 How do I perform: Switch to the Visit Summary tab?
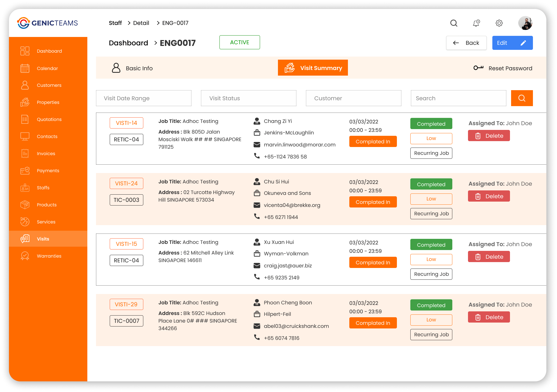click(x=313, y=68)
